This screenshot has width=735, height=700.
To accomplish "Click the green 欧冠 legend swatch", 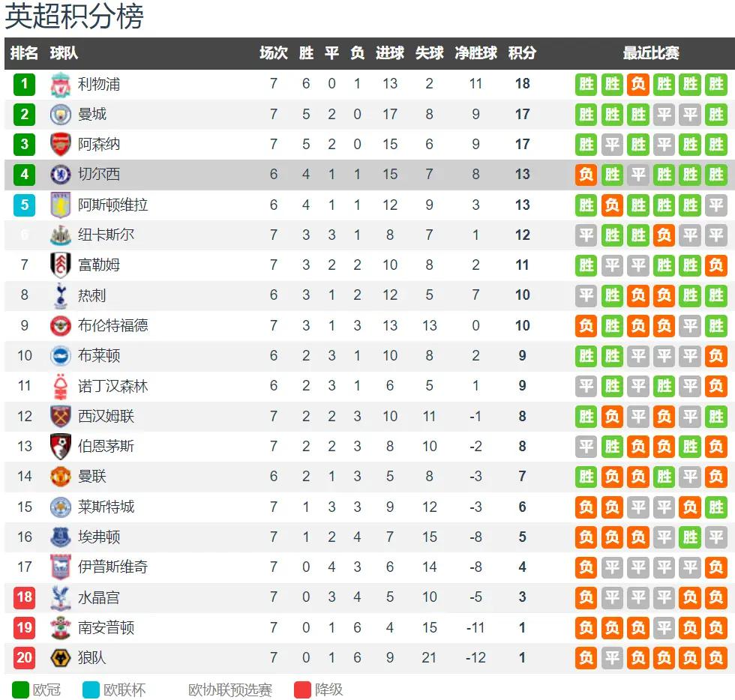I will coord(20,690).
